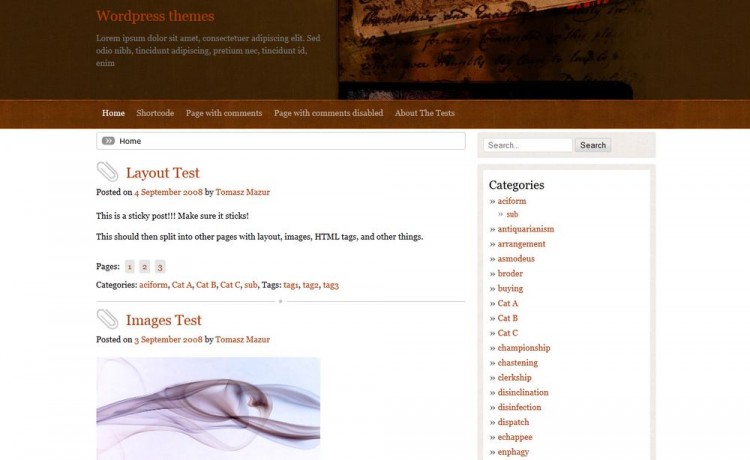The image size is (750, 460).
Task: Focus the Search input field
Action: (528, 145)
